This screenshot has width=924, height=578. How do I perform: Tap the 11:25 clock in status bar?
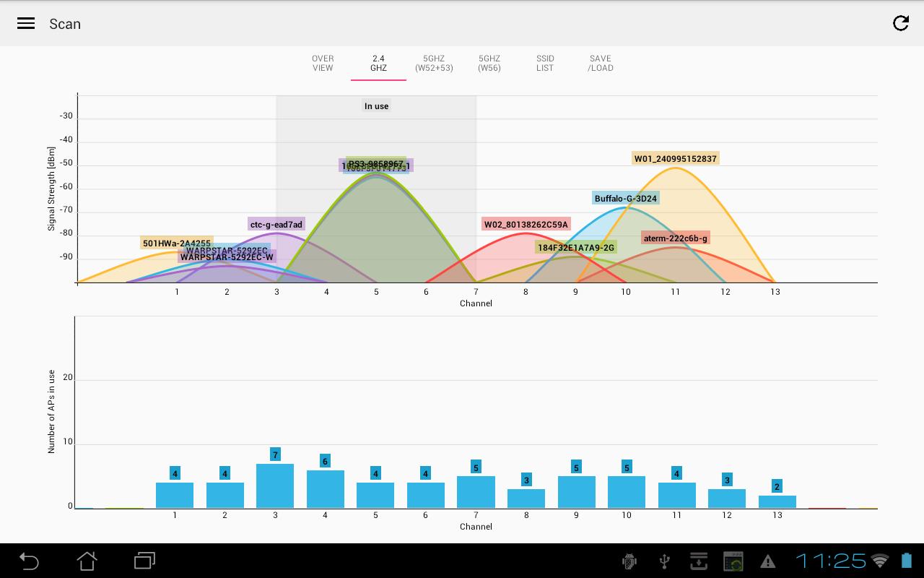830,561
